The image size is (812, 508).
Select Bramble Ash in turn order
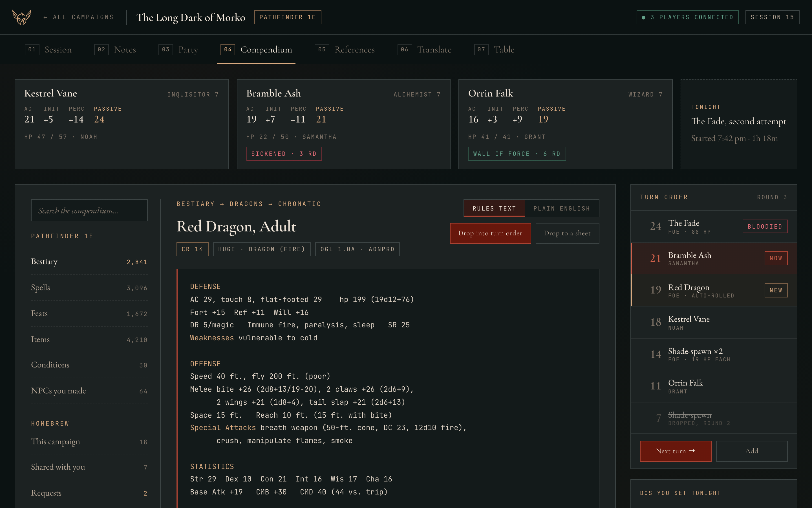tap(714, 258)
